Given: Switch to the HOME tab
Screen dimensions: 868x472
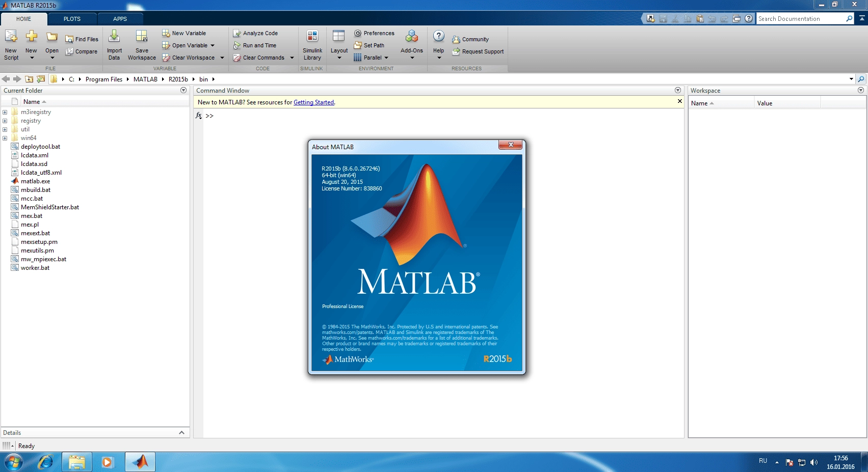Looking at the screenshot, I should click(x=23, y=19).
